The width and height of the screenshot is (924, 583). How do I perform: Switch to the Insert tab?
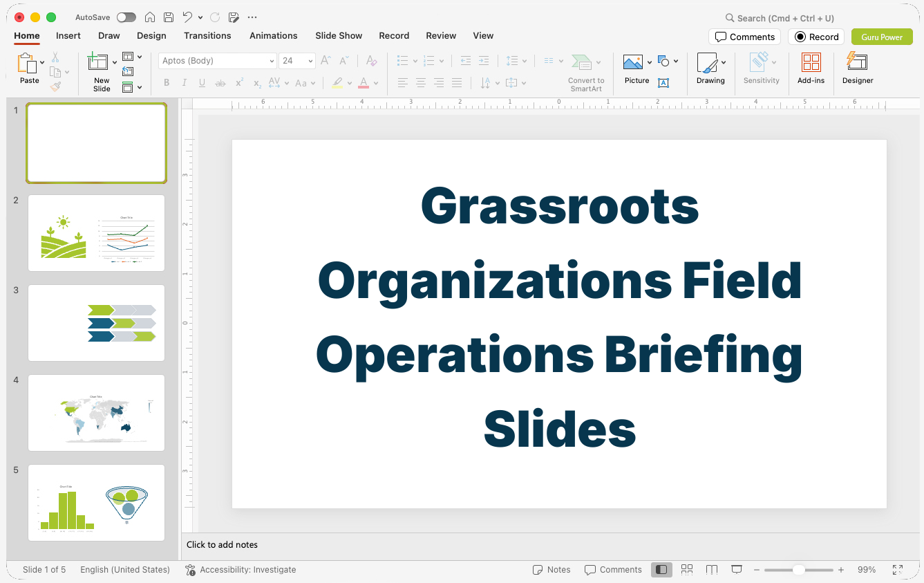pyautogui.click(x=68, y=36)
